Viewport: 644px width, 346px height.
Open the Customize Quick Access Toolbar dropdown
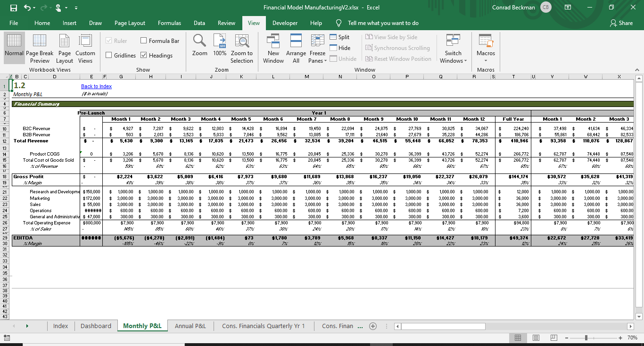[x=76, y=8]
